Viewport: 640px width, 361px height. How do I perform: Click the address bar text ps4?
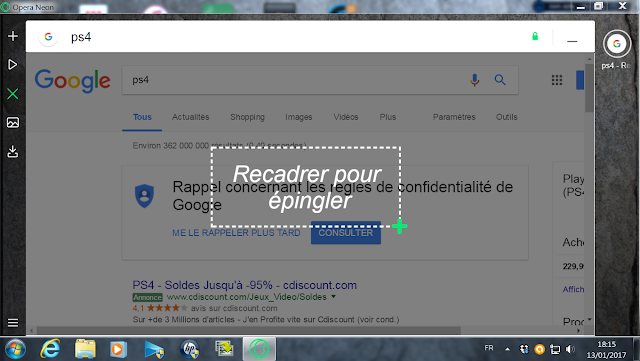click(81, 37)
